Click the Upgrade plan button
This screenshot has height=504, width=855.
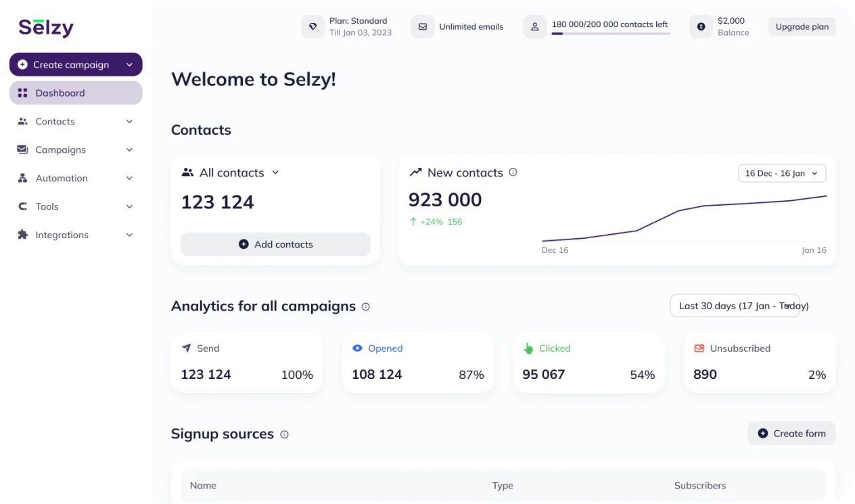[x=802, y=27]
